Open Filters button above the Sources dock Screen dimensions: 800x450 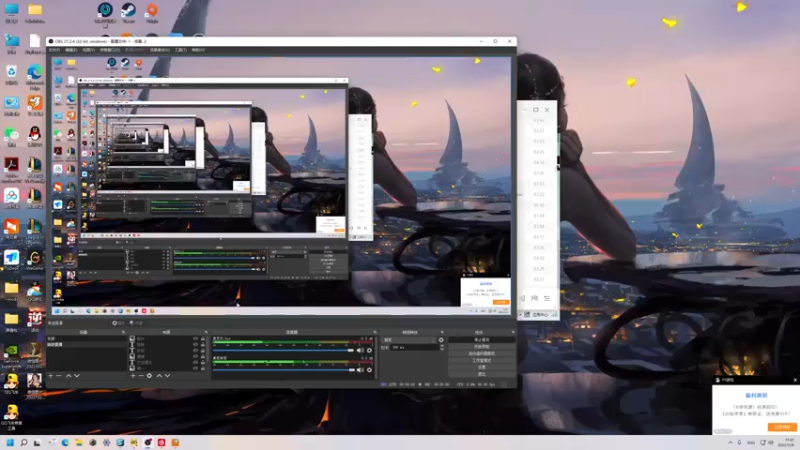(x=137, y=323)
